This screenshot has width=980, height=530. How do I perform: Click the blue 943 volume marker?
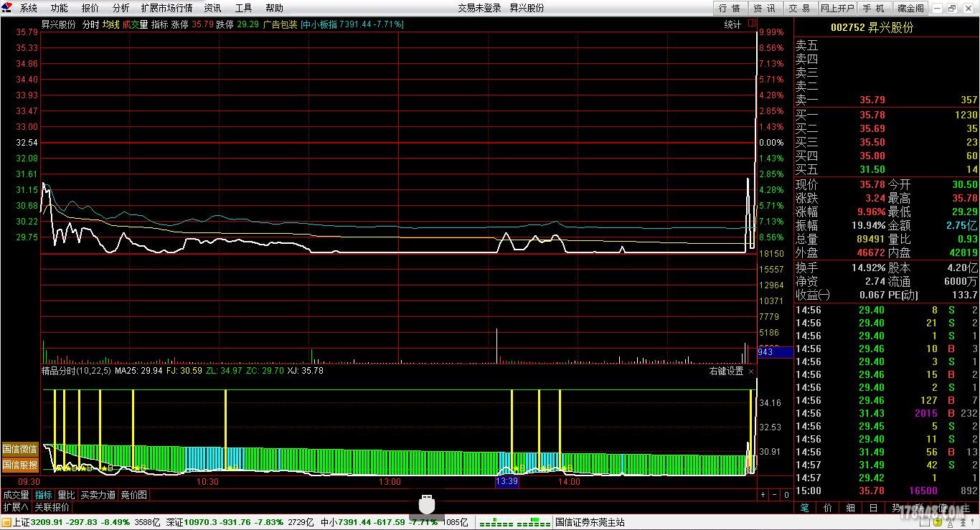pyautogui.click(x=775, y=352)
